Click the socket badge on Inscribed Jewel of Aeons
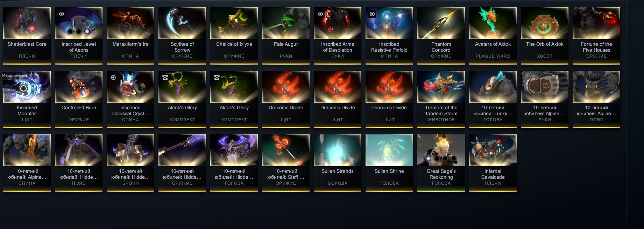The width and height of the screenshot is (644, 229). click(62, 14)
